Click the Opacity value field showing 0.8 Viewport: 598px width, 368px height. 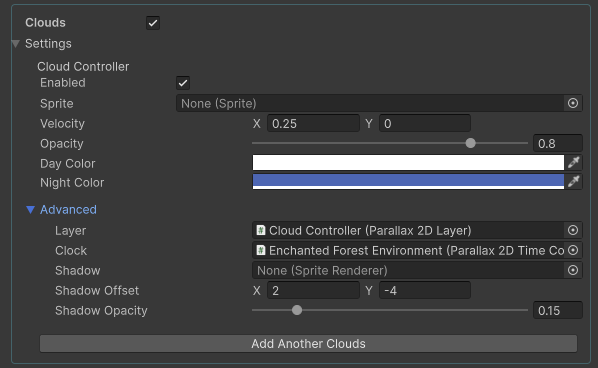(558, 143)
